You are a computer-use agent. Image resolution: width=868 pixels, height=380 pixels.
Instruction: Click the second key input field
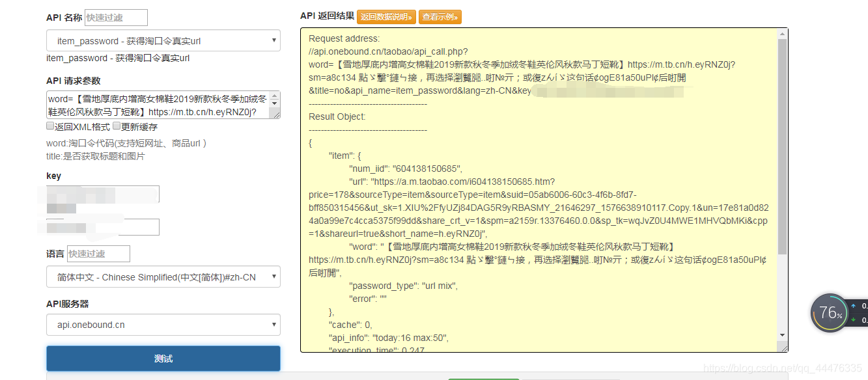pos(103,227)
